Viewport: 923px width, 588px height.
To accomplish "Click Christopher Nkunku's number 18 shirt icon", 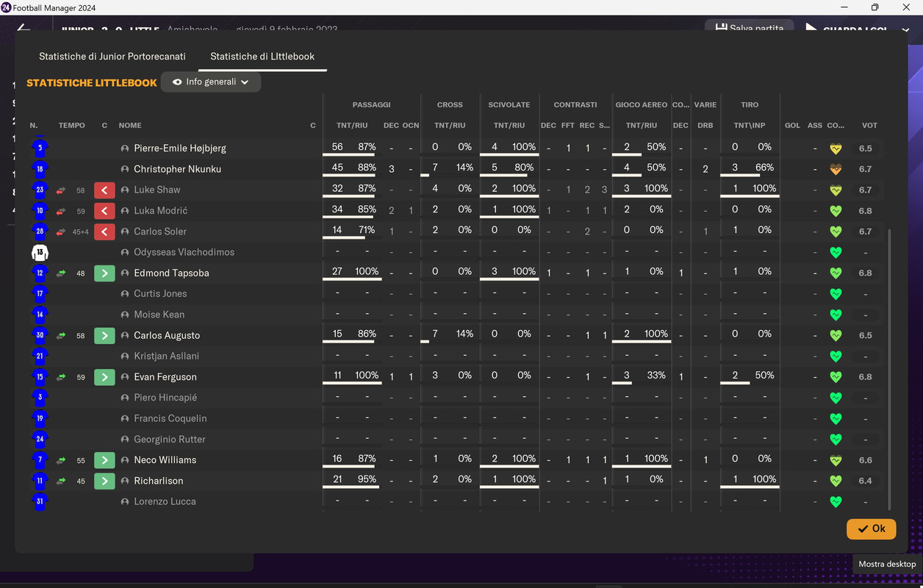I will pyautogui.click(x=40, y=169).
